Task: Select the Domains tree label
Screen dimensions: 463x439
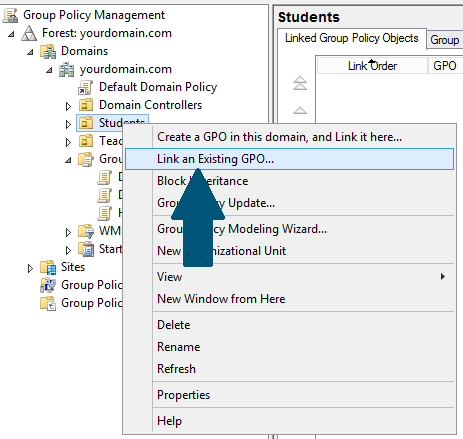Action: 85,51
